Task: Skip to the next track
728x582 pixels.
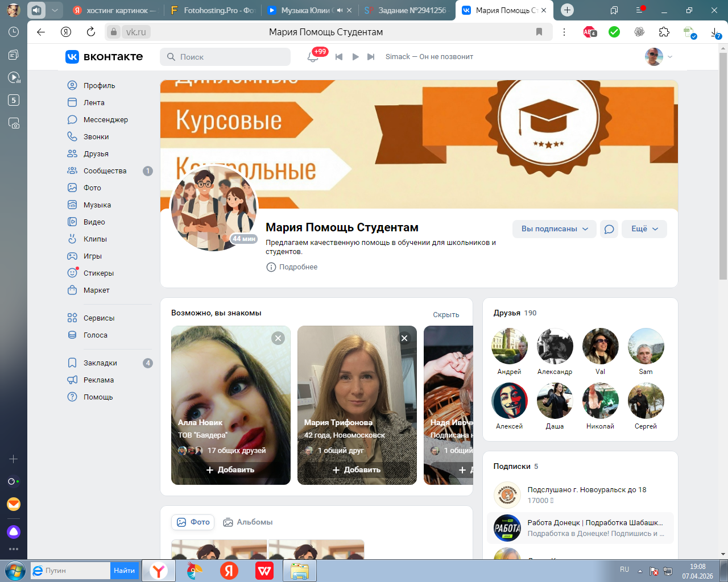Action: [x=371, y=57]
